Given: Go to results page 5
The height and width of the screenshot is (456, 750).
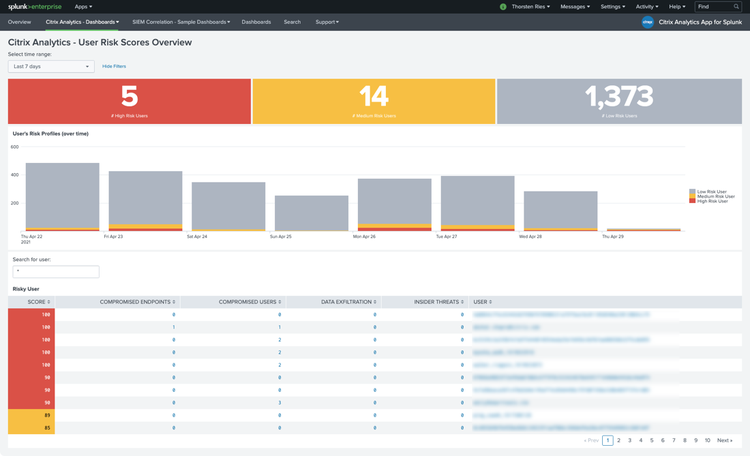Looking at the screenshot, I should (x=651, y=440).
